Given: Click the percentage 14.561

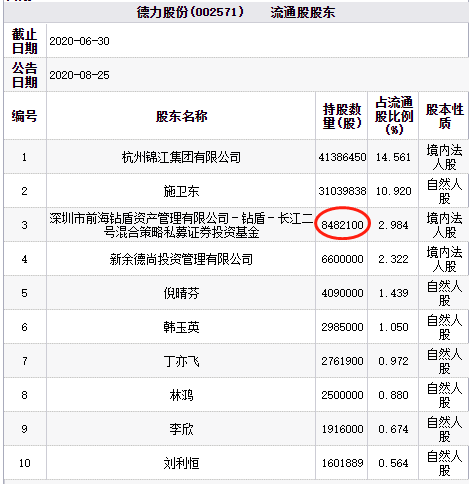Looking at the screenshot, I should [x=393, y=157].
